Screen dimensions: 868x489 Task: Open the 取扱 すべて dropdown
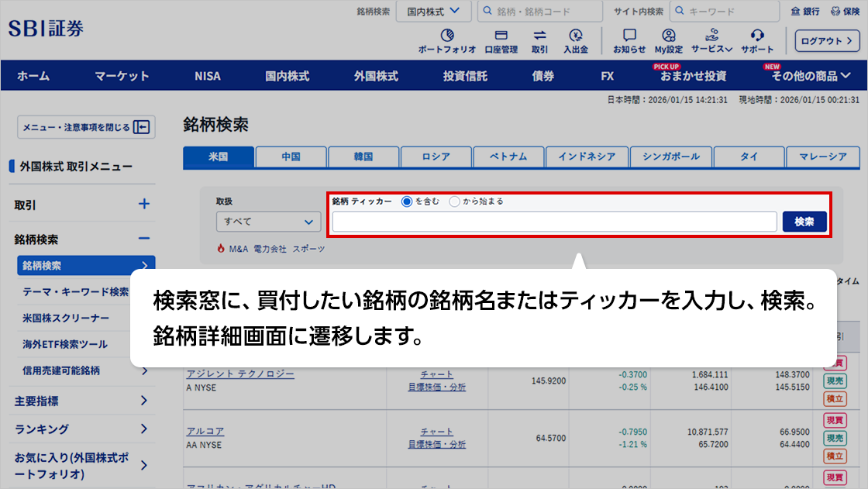click(268, 222)
